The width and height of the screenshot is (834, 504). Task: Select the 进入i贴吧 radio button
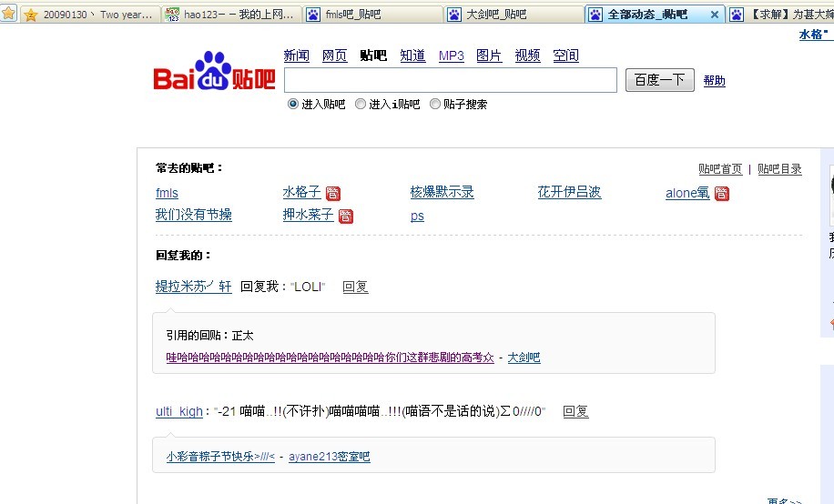[360, 104]
